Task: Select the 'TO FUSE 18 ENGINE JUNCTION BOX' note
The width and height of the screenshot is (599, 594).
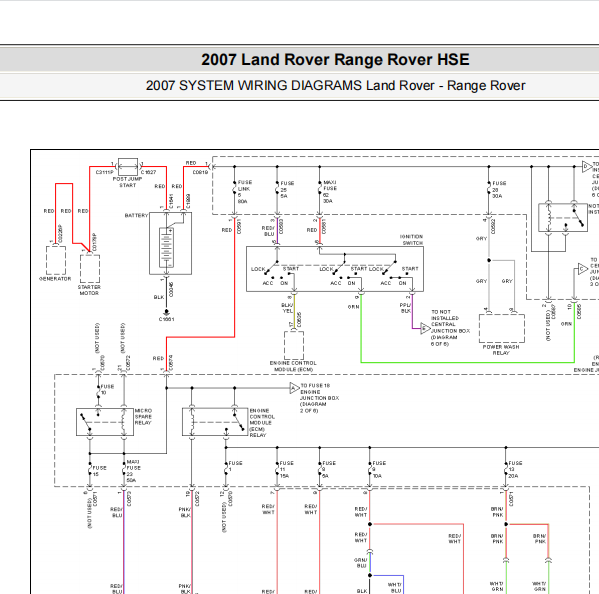Action: 319,398
